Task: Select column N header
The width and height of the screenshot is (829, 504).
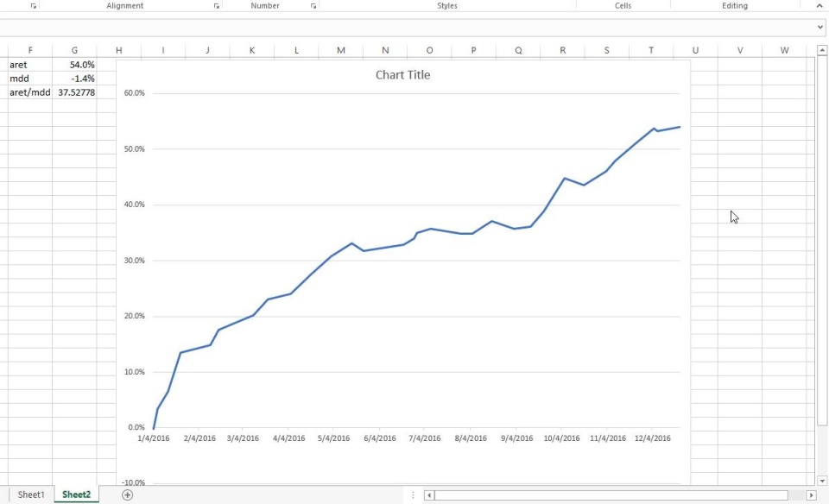Action: click(x=385, y=50)
